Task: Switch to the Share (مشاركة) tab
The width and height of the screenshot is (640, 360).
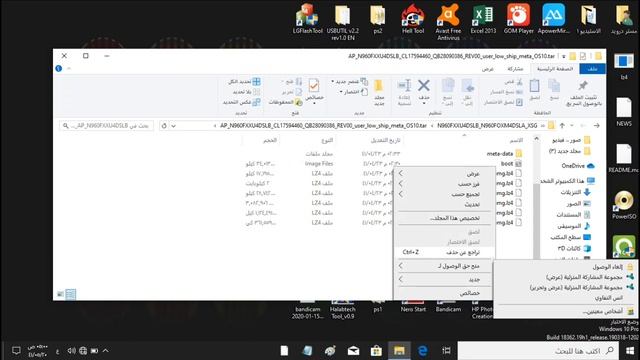Action: 515,69
